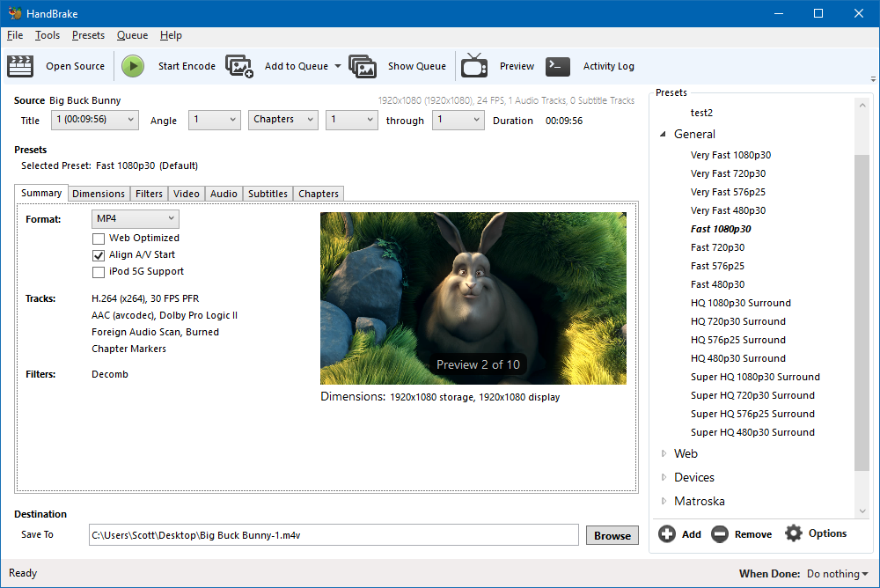Click the Open Source clapperboard icon
Image resolution: width=880 pixels, height=588 pixels.
[20, 66]
